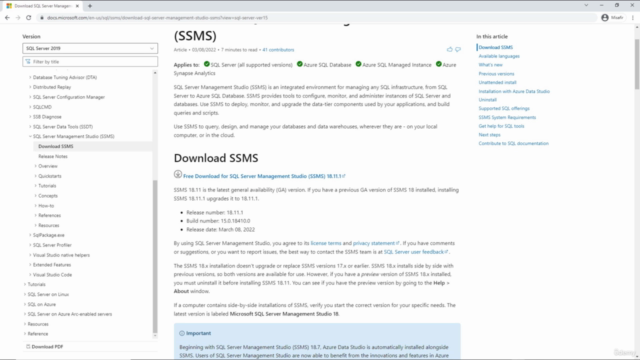Click the Download PDF icon
640x360 pixels.
(28, 347)
